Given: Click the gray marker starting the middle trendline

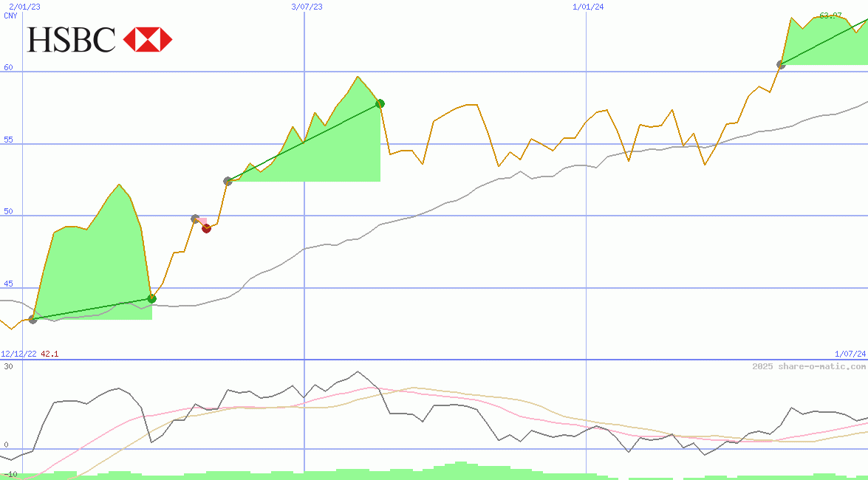Looking at the screenshot, I should [x=228, y=181].
